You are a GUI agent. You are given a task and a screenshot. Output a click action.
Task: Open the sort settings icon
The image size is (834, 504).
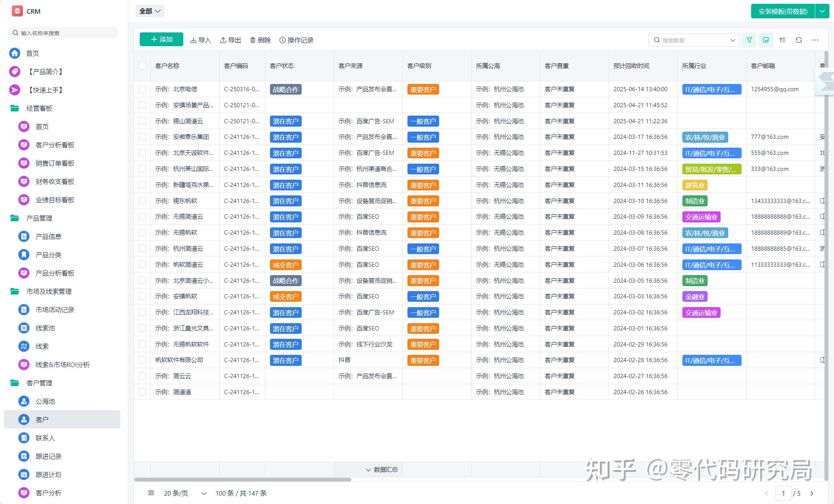click(782, 40)
